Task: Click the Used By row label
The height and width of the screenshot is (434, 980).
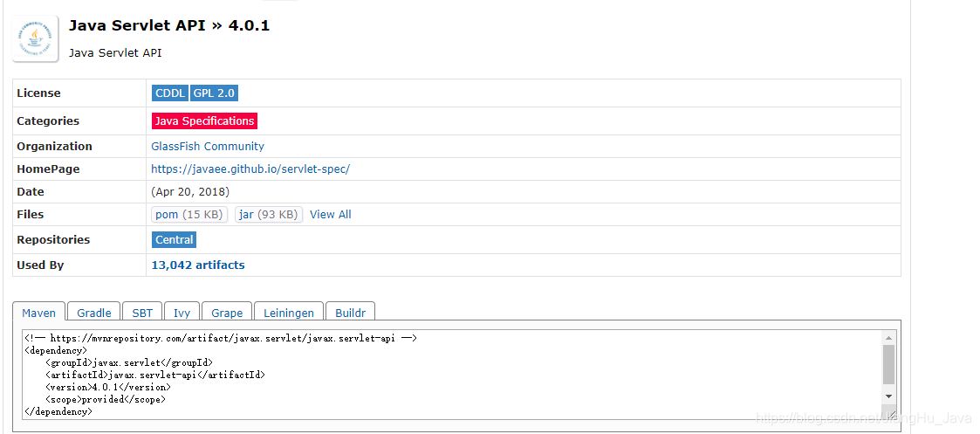Action: click(40, 265)
